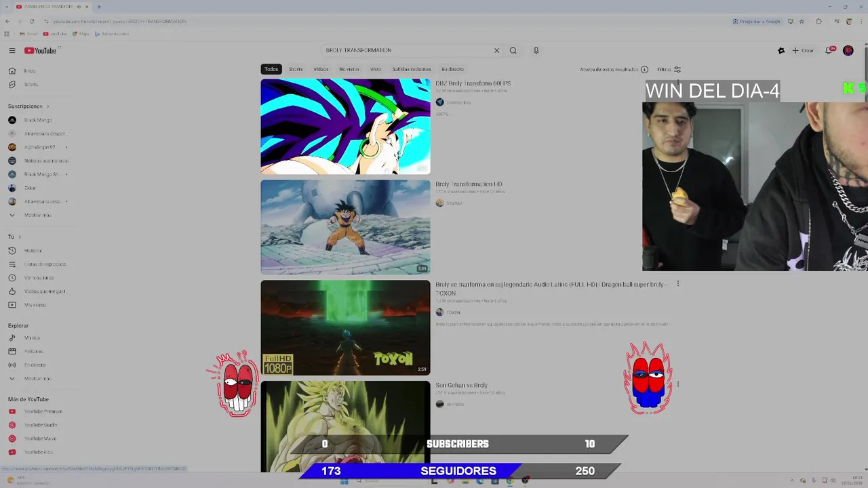Open the Filtros options
The height and width of the screenshot is (488, 868).
click(x=669, y=69)
